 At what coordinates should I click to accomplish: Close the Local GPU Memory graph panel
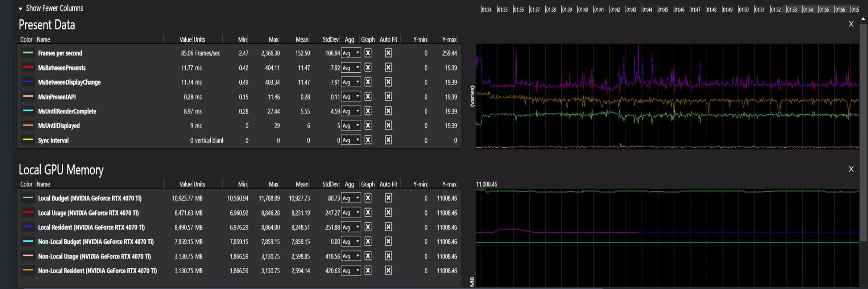pos(851,169)
